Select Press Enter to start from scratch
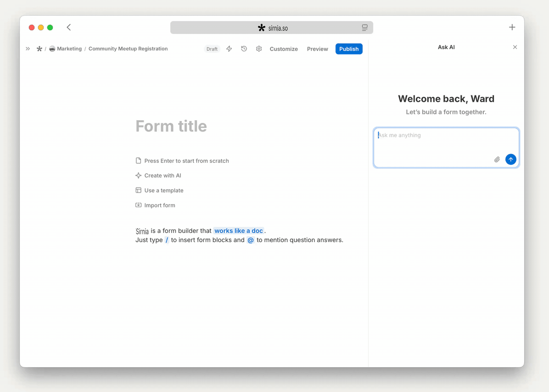This screenshot has height=392, width=549. [187, 161]
